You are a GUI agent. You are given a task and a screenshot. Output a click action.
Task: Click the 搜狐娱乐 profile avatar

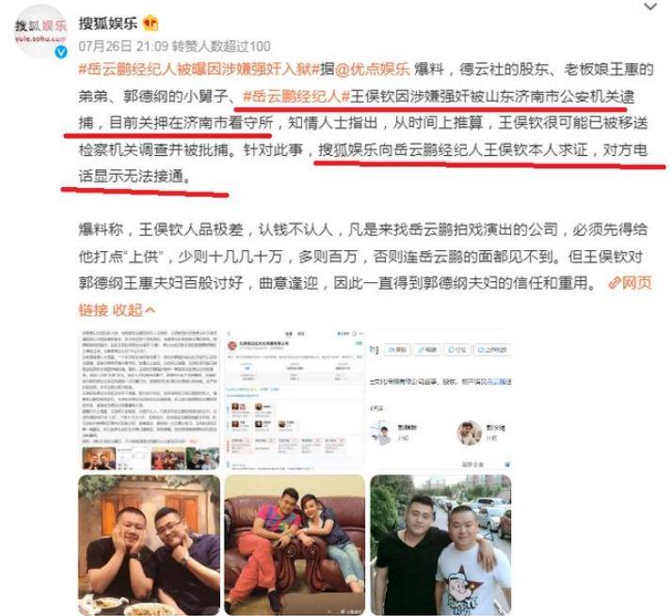tap(40, 32)
